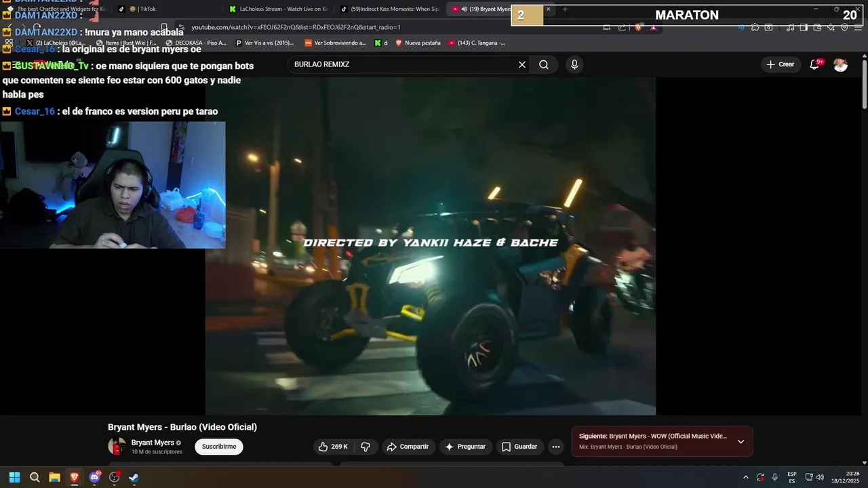Dislike the Burlao video
Image resolution: width=868 pixels, height=488 pixels.
366,447
